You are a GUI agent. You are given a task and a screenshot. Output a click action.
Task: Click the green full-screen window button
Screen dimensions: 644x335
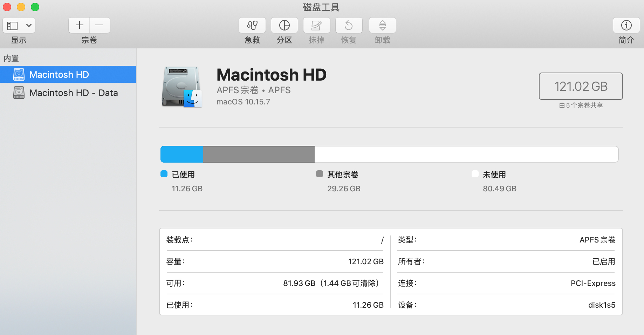coord(35,7)
